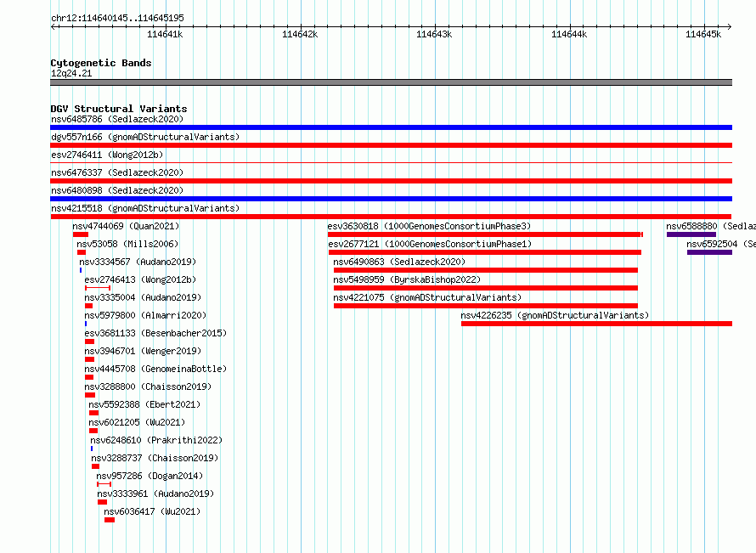
Task: Select the esv2746411 (Wong2012b) label
Action: [107, 155]
